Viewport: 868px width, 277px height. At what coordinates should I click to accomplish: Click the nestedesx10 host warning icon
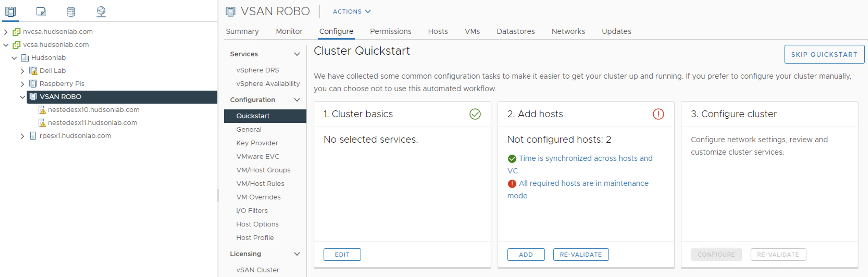(x=42, y=110)
